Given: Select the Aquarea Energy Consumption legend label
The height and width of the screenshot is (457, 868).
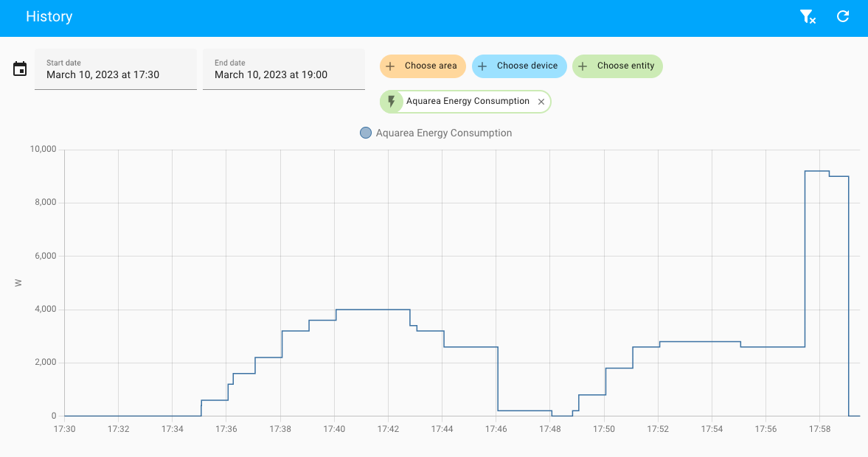Looking at the screenshot, I should [444, 133].
